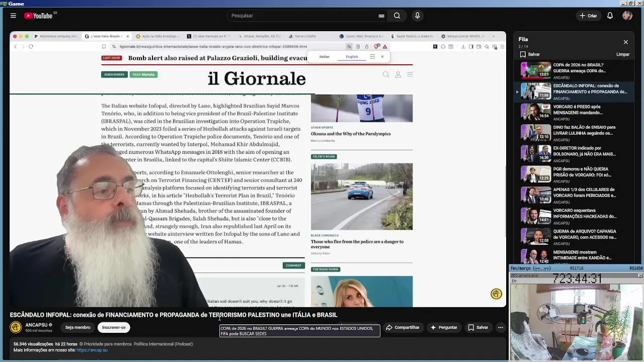Open YouTube hamburger guide menu
Viewport: 644px width, 362px height.
[13, 16]
